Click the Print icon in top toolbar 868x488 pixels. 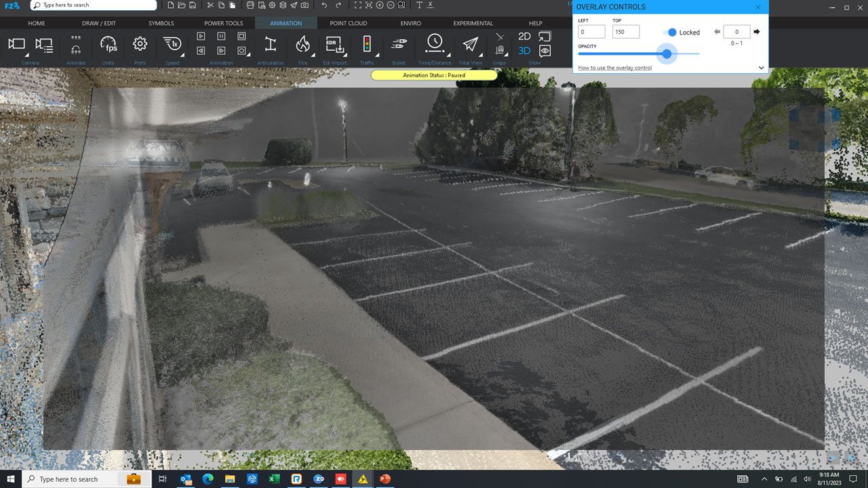coord(251,5)
